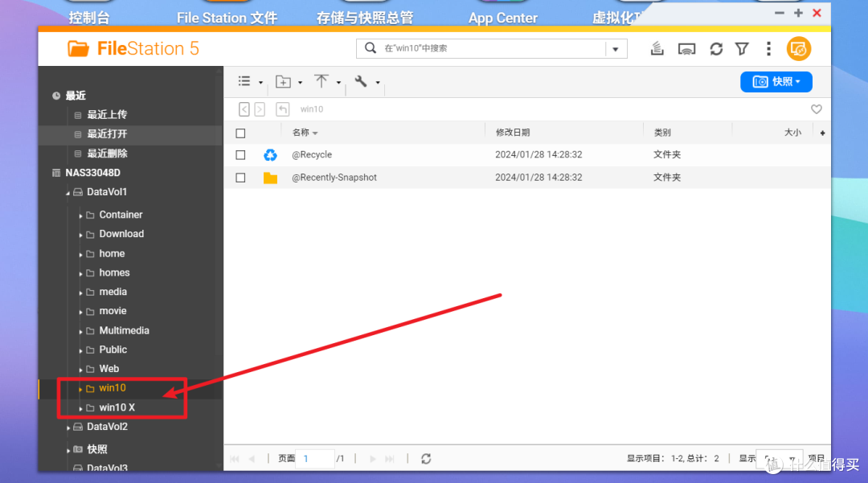Image resolution: width=868 pixels, height=483 pixels.
Task: Expand the win10 X folder arrow
Action: (x=81, y=408)
